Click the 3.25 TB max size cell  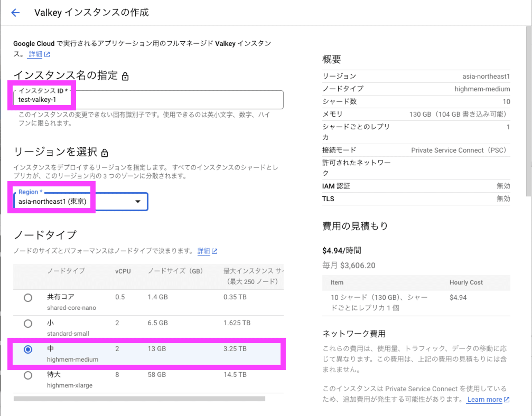[235, 348]
